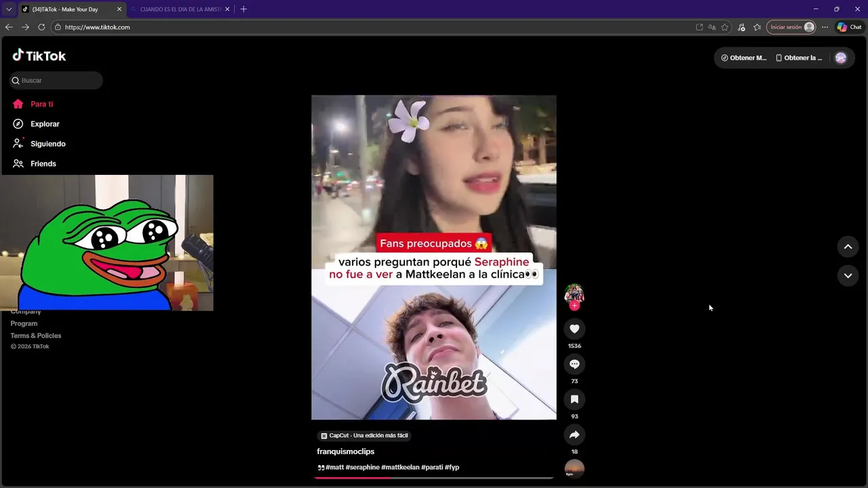The image size is (868, 488).
Task: Click the © 2026 TikTok text
Action: click(30, 346)
